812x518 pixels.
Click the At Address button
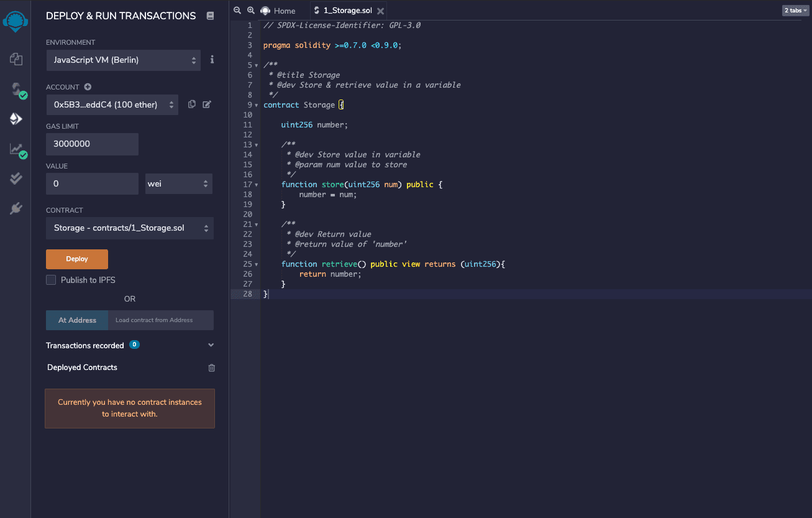[77, 320]
